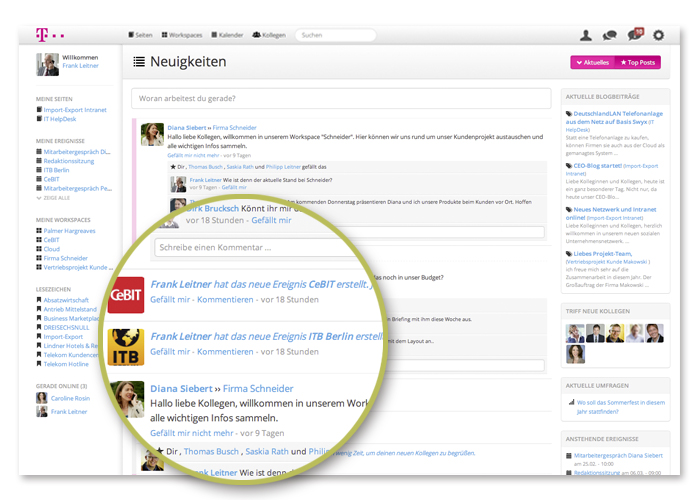Open Redaktionssitzung event
This screenshot has height=500, width=700.
[69, 161]
